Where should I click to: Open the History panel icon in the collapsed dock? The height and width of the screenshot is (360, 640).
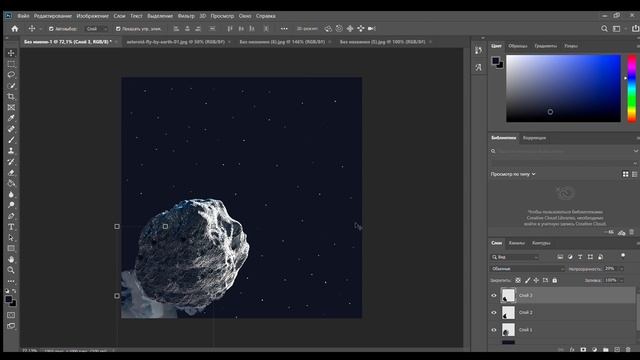point(478,50)
